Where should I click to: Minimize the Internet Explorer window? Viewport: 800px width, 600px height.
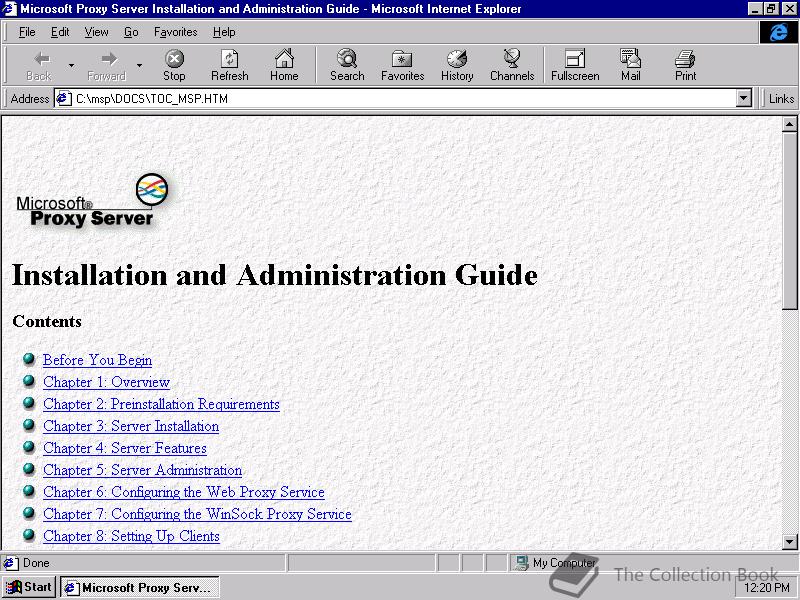(756, 9)
